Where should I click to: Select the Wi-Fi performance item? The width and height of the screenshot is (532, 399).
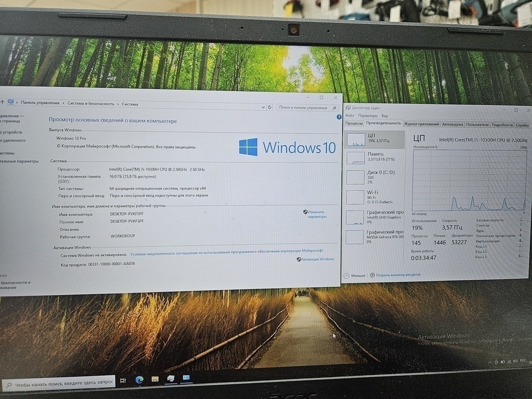(x=374, y=197)
